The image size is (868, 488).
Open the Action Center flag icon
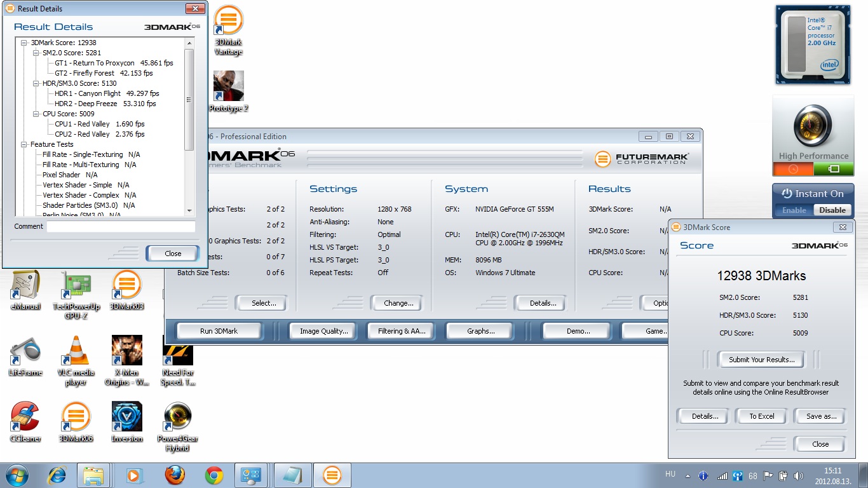[768, 475]
